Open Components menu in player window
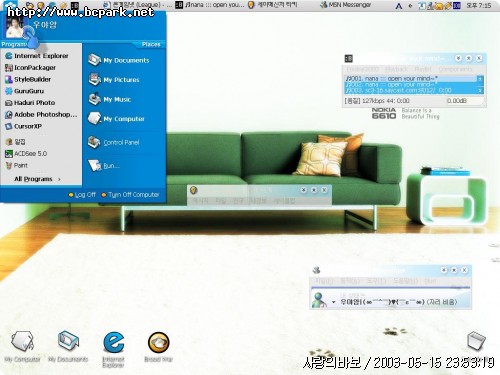Screen dimensions: 500x375 click(455, 69)
